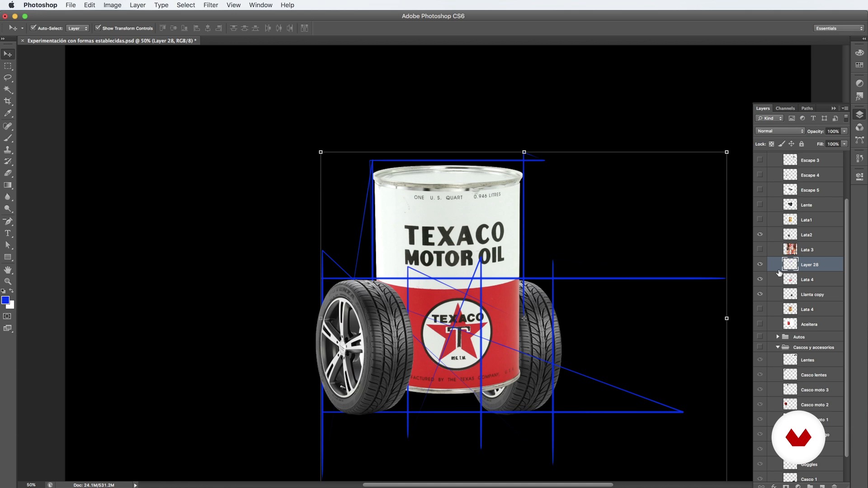The width and height of the screenshot is (868, 488).
Task: Select the Move tool
Action: (8, 54)
